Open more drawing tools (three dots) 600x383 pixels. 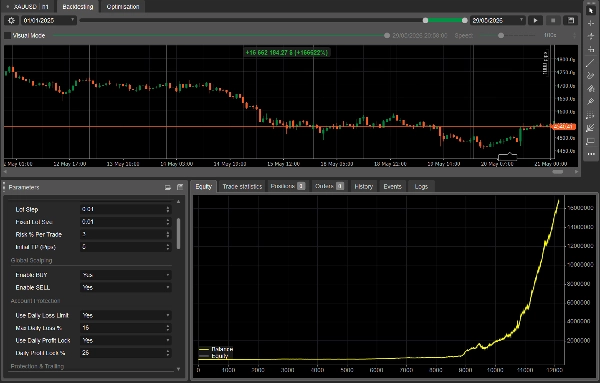tap(591, 154)
